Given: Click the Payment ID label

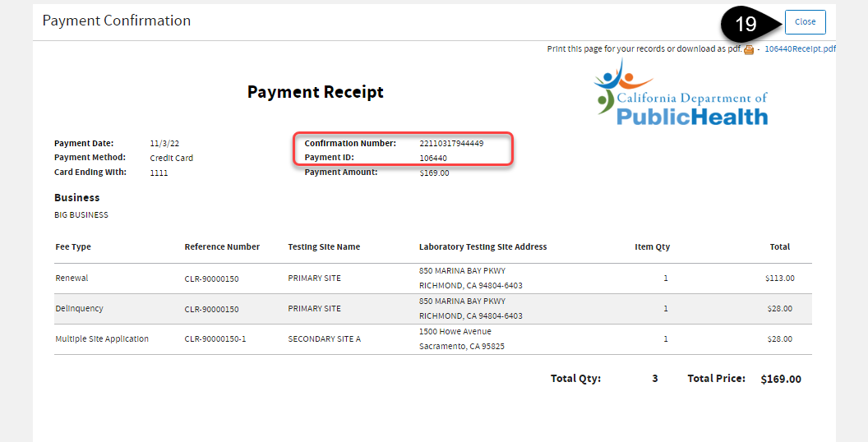Looking at the screenshot, I should click(330, 158).
